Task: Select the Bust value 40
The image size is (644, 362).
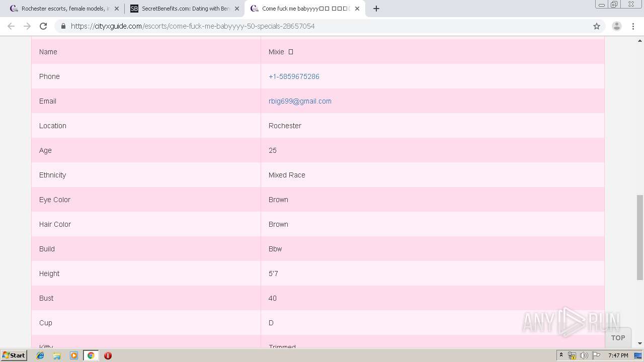Action: (273, 298)
